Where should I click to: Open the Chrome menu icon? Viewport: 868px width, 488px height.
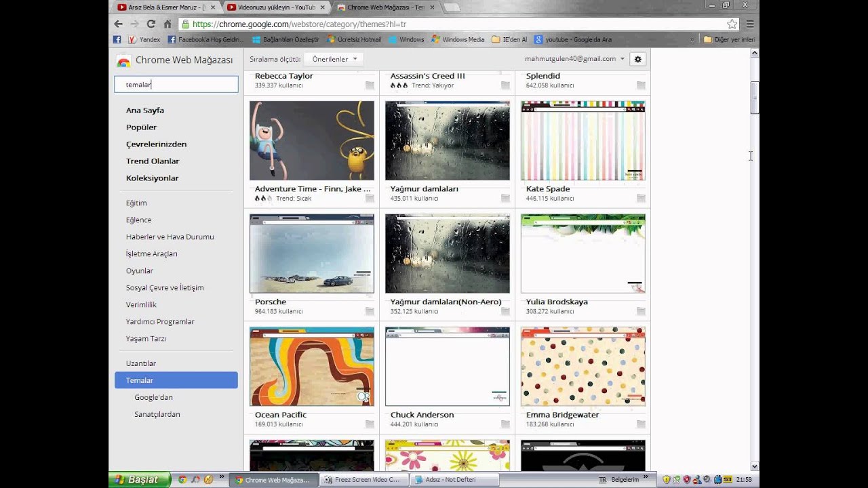pos(750,24)
